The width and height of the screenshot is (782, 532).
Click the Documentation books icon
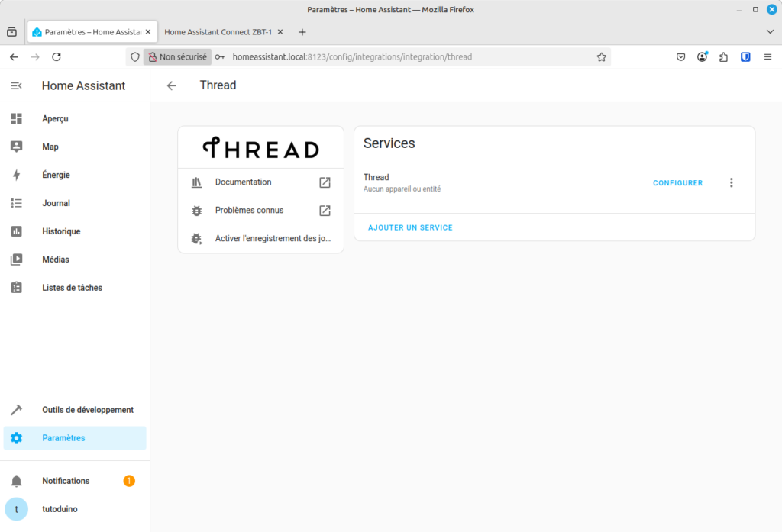pyautogui.click(x=197, y=182)
